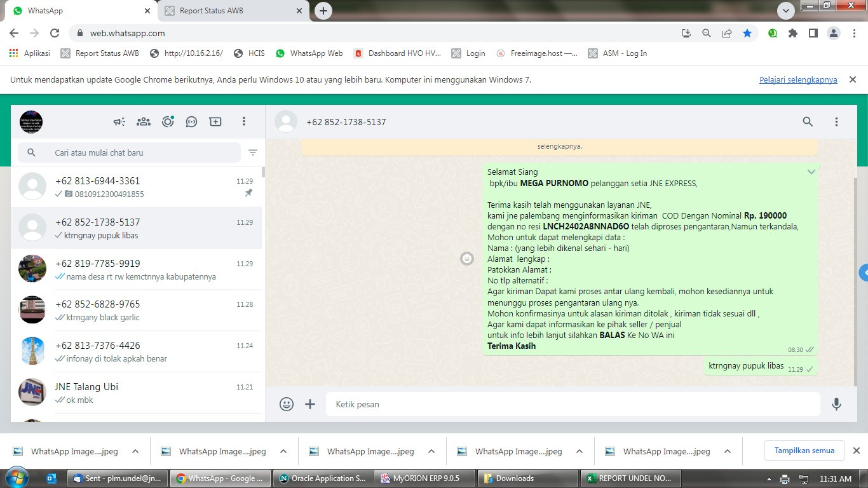Open your own profile picture
The height and width of the screenshot is (488, 868).
(31, 121)
